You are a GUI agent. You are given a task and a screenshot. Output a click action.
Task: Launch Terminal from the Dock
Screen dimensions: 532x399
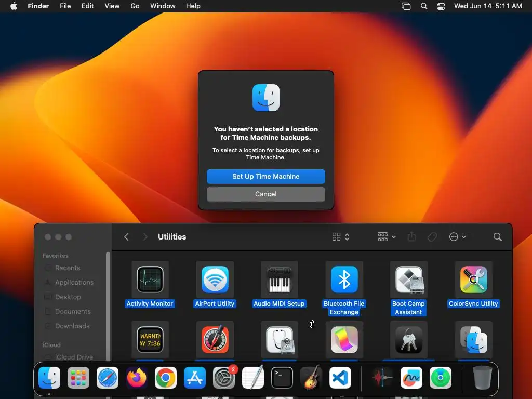tap(282, 378)
